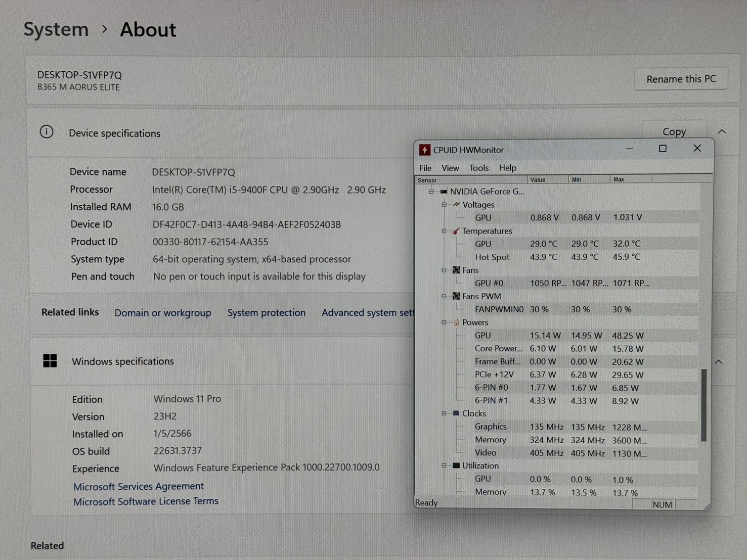Open Microsoft Software License Terms link
The height and width of the screenshot is (560, 747).
(146, 501)
